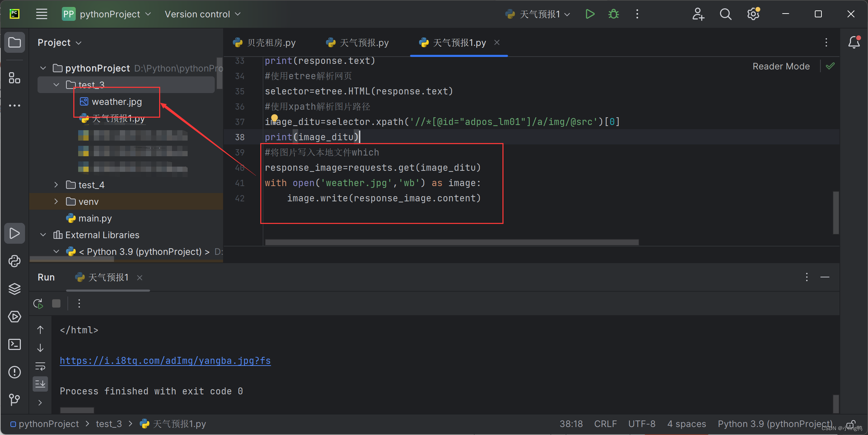Open the yangba.jpg link in the console

(x=165, y=361)
